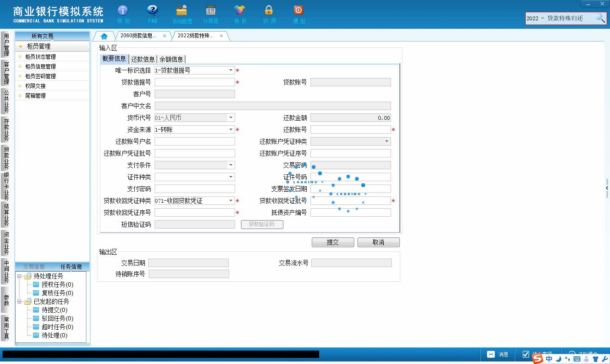
Task: Collapse the 已发起的任务 tree node
Action: (19, 301)
